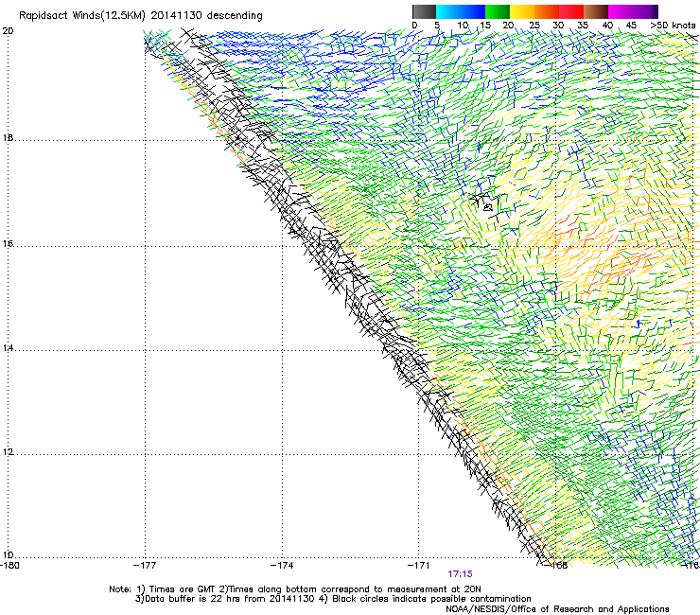700x615 pixels.
Task: Click the '45' value under the color bar
Action: coord(631,26)
